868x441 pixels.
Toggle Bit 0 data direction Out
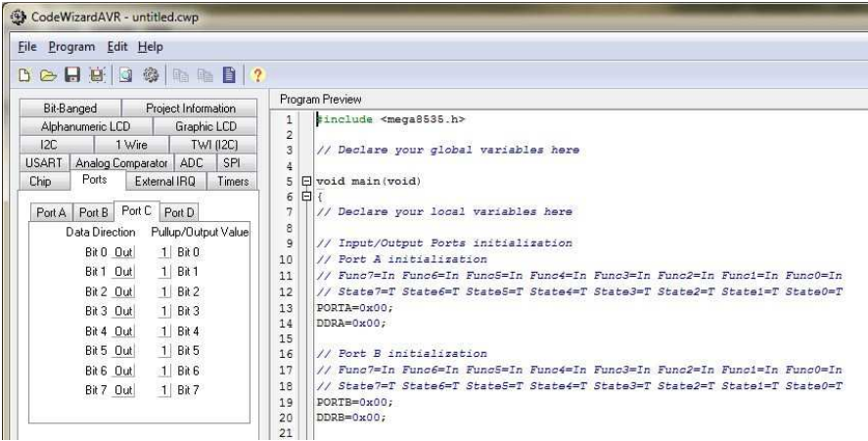[123, 252]
